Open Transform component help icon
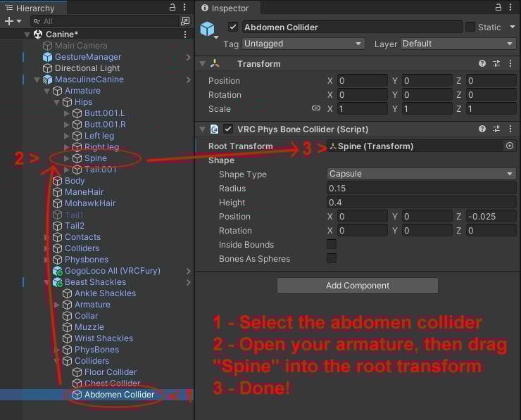This screenshot has height=420, width=521. point(482,63)
